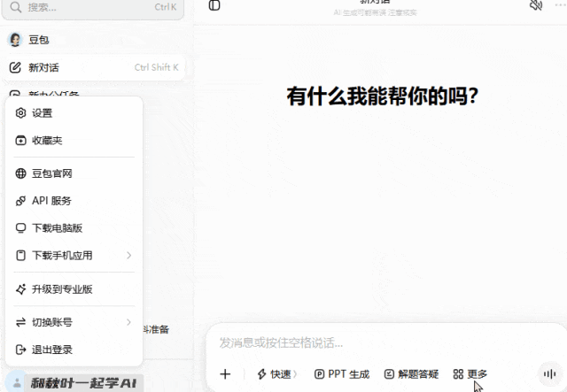Screen dimensions: 567x392
Task: Click the 收藏夹 folder icon
Action: click(21, 141)
